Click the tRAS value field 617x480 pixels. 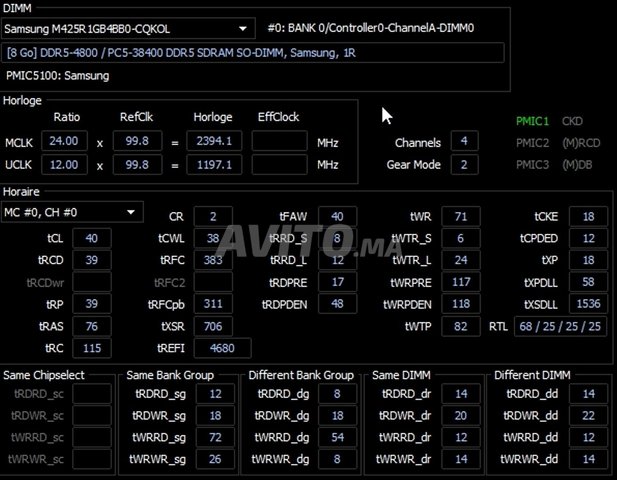pyautogui.click(x=91, y=326)
